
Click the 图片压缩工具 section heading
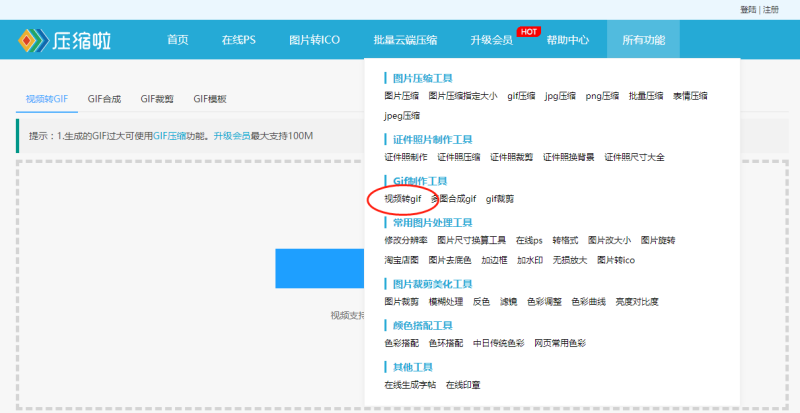(x=423, y=78)
